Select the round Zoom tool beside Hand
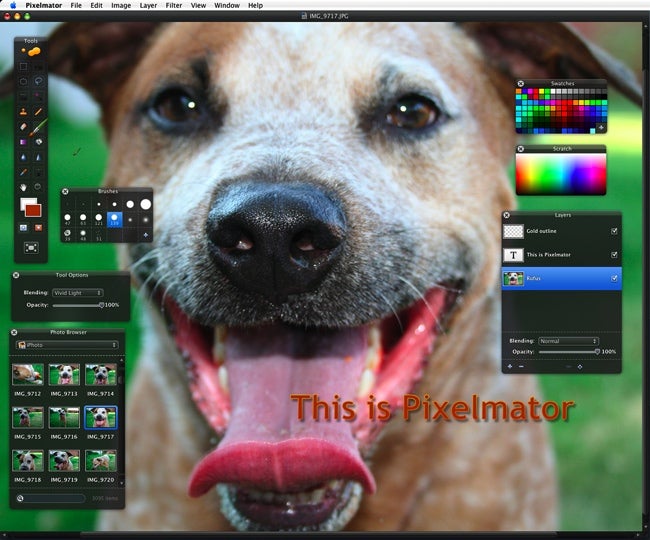This screenshot has height=540, width=650. pos(38,187)
